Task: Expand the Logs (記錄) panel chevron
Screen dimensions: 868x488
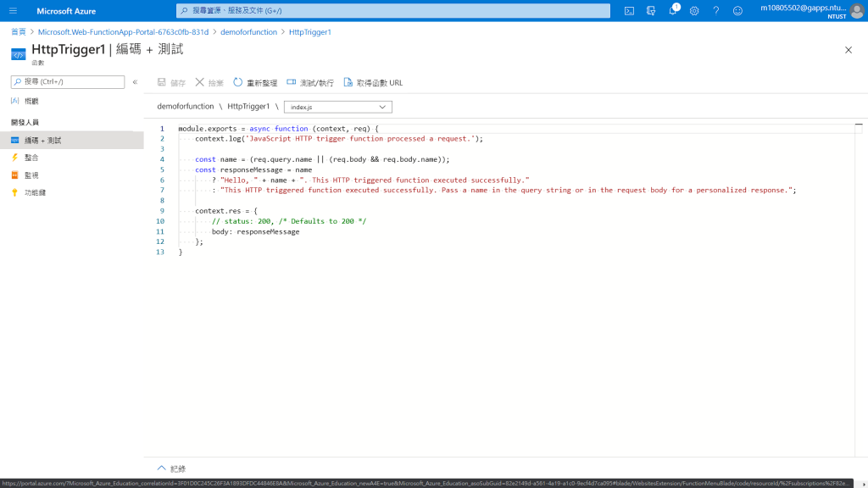Action: pyautogui.click(x=161, y=468)
